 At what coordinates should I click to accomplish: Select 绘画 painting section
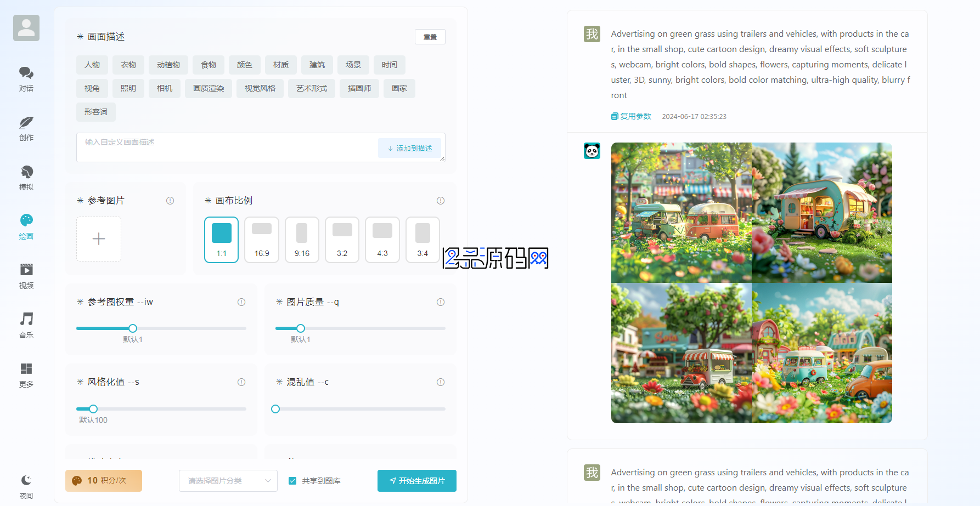pyautogui.click(x=26, y=227)
